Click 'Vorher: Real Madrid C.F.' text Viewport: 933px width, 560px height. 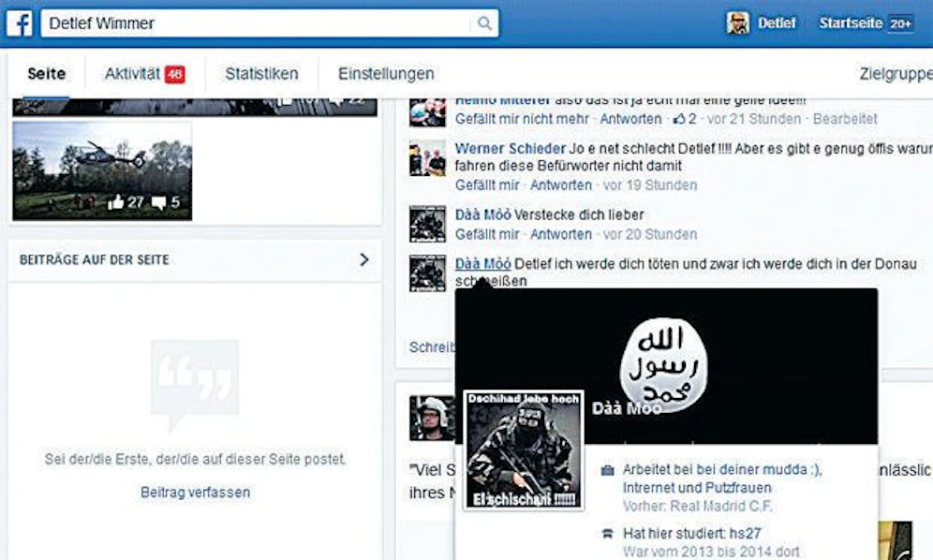(698, 507)
